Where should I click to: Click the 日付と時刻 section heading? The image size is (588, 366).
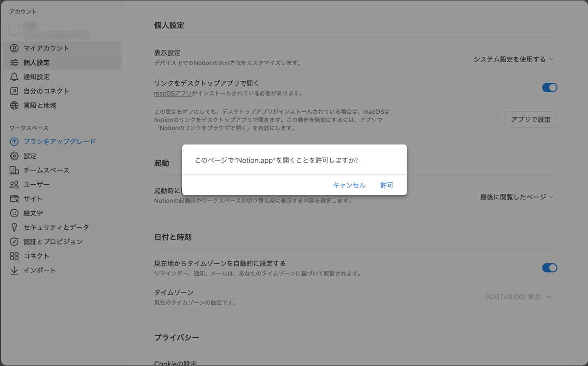pos(172,237)
